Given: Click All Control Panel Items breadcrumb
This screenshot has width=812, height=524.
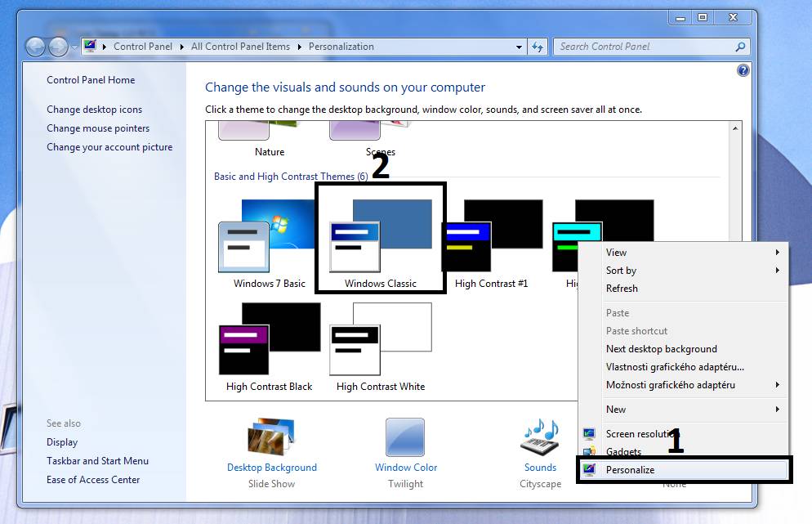Looking at the screenshot, I should pos(240,47).
